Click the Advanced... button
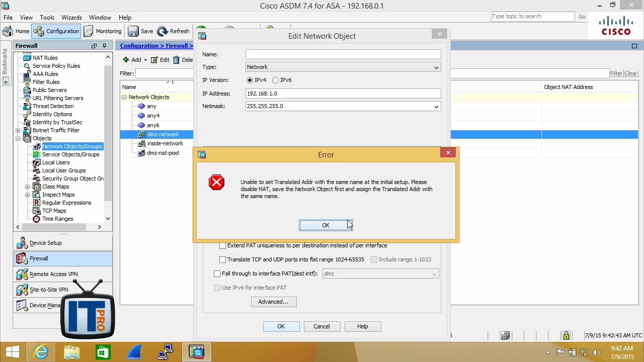 pos(274,302)
